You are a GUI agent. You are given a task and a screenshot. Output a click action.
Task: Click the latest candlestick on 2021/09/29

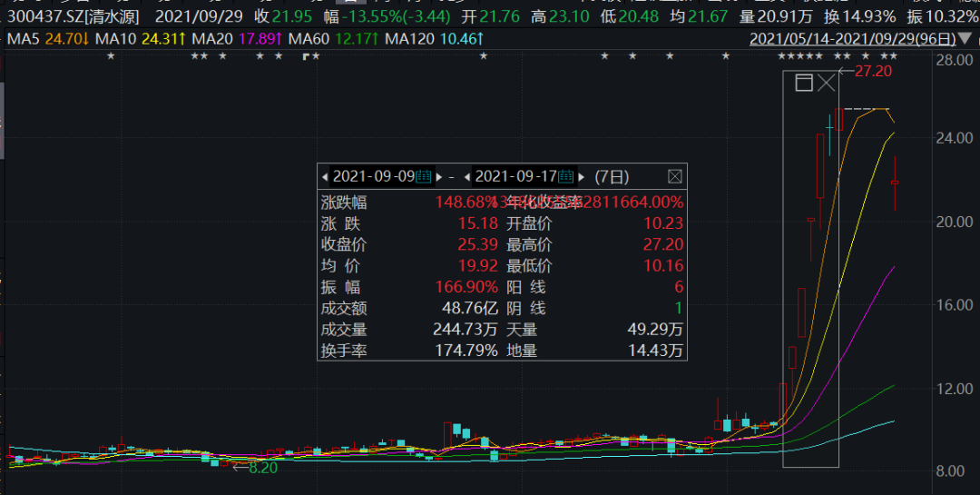(x=895, y=183)
